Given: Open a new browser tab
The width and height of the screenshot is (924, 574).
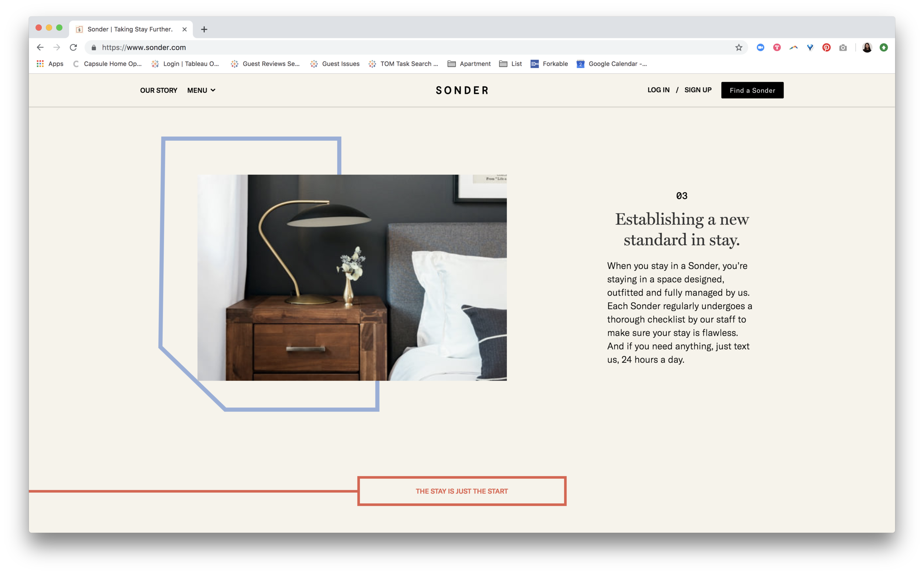Looking at the screenshot, I should pyautogui.click(x=204, y=29).
